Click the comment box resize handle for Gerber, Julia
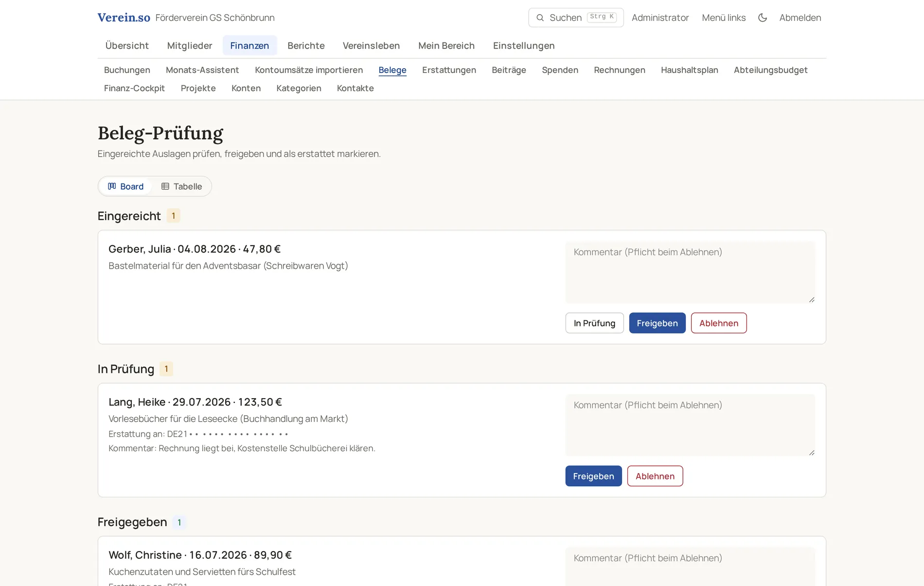Screen dimensions: 924x586 (x=812, y=300)
